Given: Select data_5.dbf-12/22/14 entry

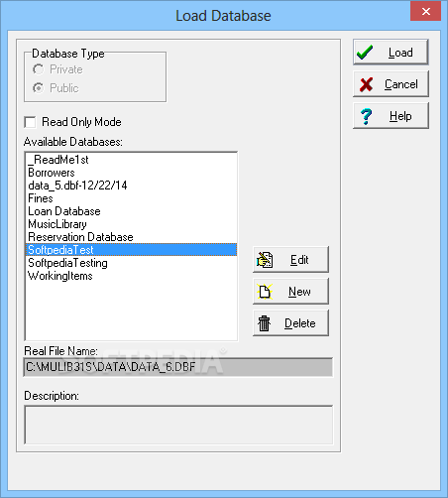Looking at the screenshot, I should (131, 186).
